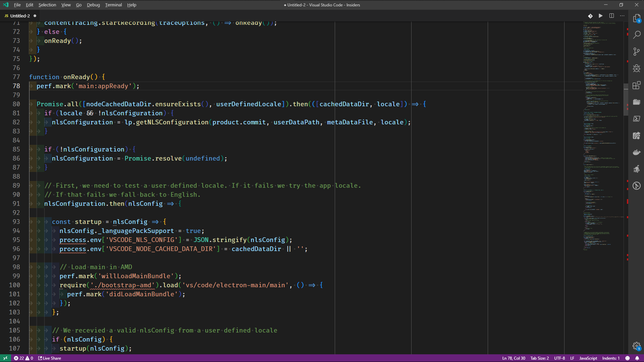Change the UTF-8 file encoding
The width and height of the screenshot is (644, 362).
click(559, 358)
